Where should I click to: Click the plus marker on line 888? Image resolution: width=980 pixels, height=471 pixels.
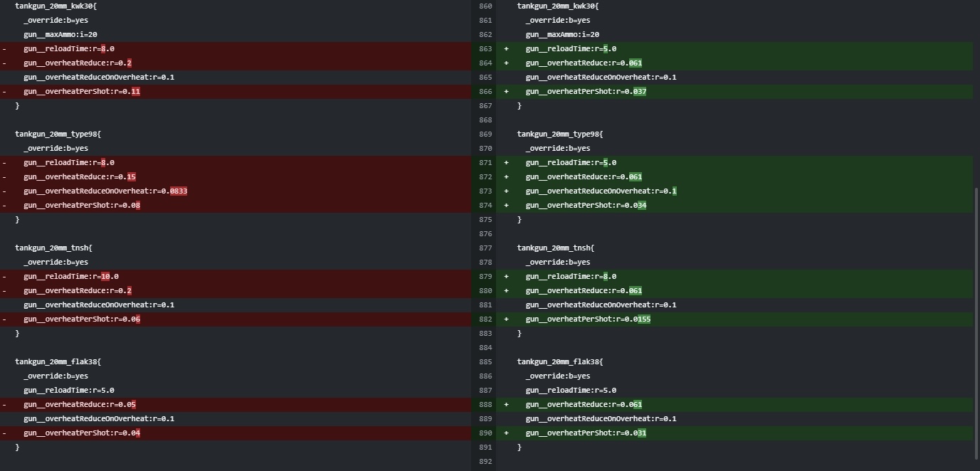[x=507, y=405]
